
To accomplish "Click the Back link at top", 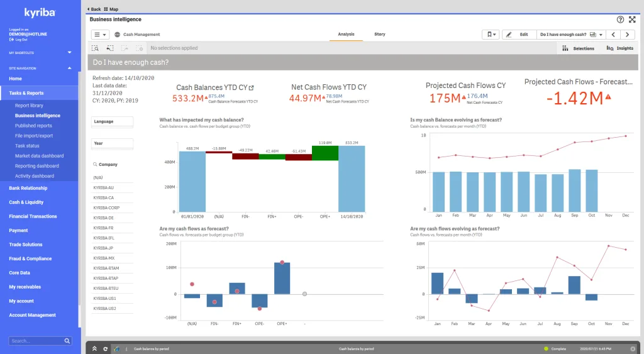I will (x=94, y=9).
